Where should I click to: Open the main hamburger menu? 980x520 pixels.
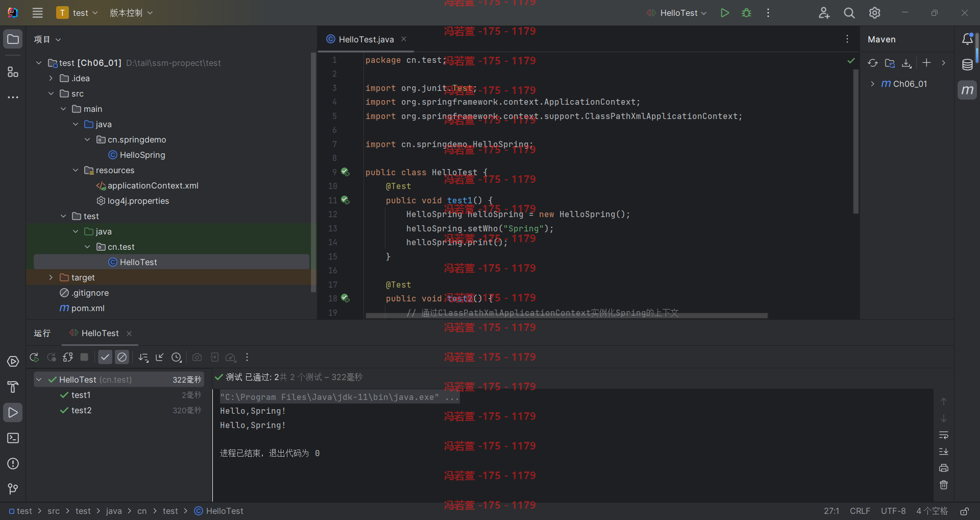(38, 13)
